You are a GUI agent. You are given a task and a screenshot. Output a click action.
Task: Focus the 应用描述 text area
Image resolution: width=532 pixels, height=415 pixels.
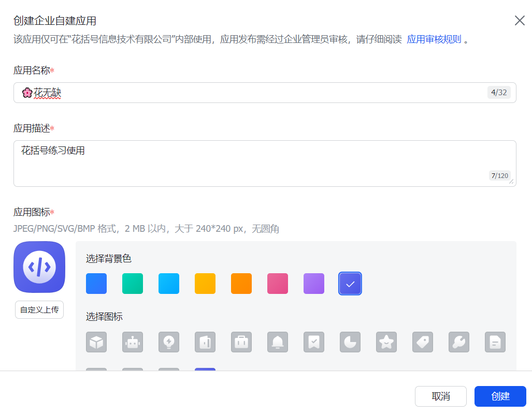click(259, 163)
